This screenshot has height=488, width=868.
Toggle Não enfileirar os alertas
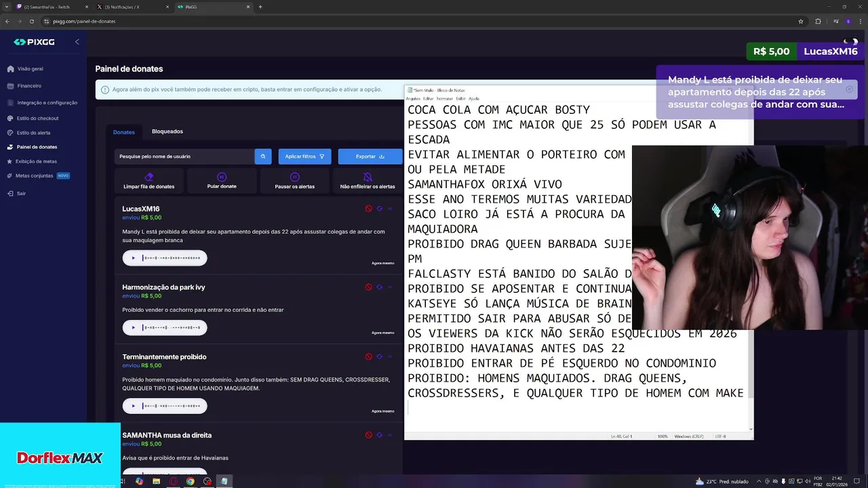pyautogui.click(x=368, y=181)
